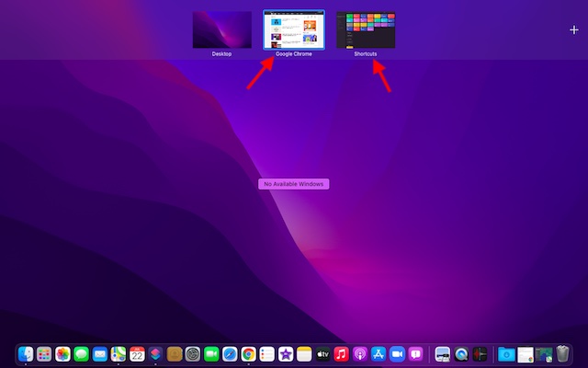Launch Music app from Dock
Screen dimensions: 588x368
point(341,353)
